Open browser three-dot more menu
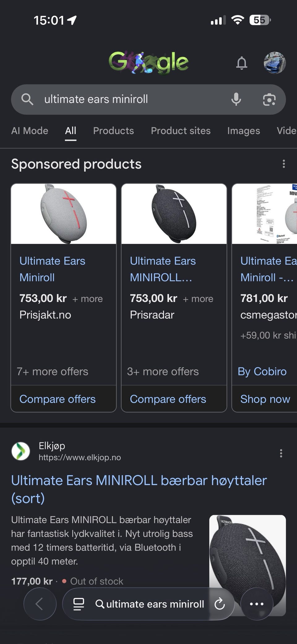Image resolution: width=297 pixels, height=644 pixels. (257, 604)
